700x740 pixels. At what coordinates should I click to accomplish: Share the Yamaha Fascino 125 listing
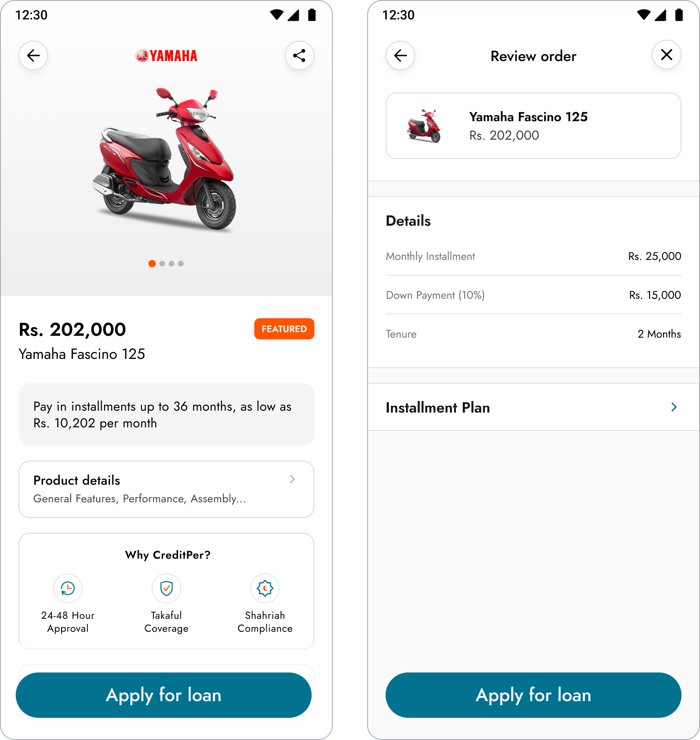(x=299, y=55)
